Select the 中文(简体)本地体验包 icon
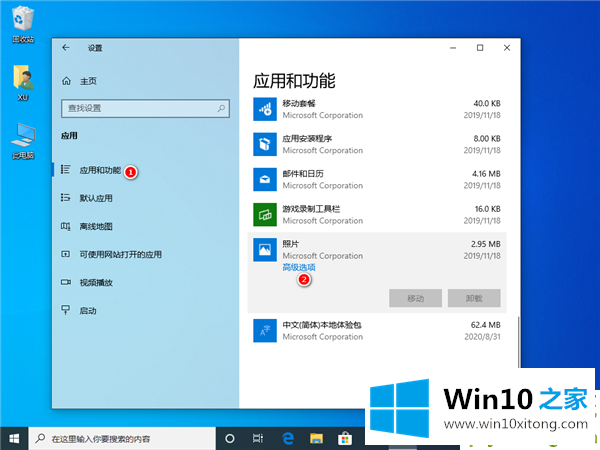Screen dimensions: 600x450 (265, 331)
